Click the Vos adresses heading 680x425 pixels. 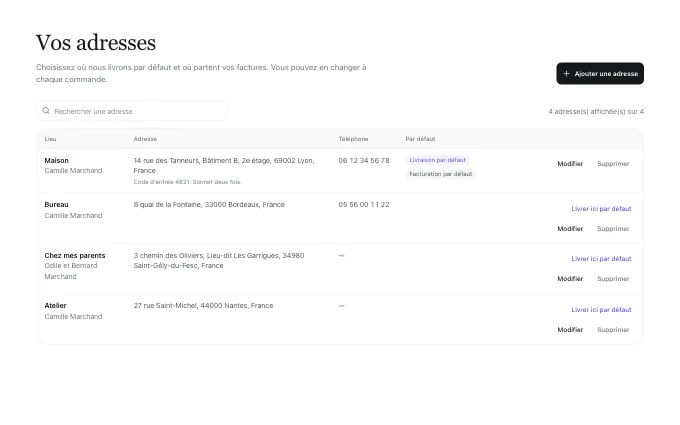click(95, 42)
